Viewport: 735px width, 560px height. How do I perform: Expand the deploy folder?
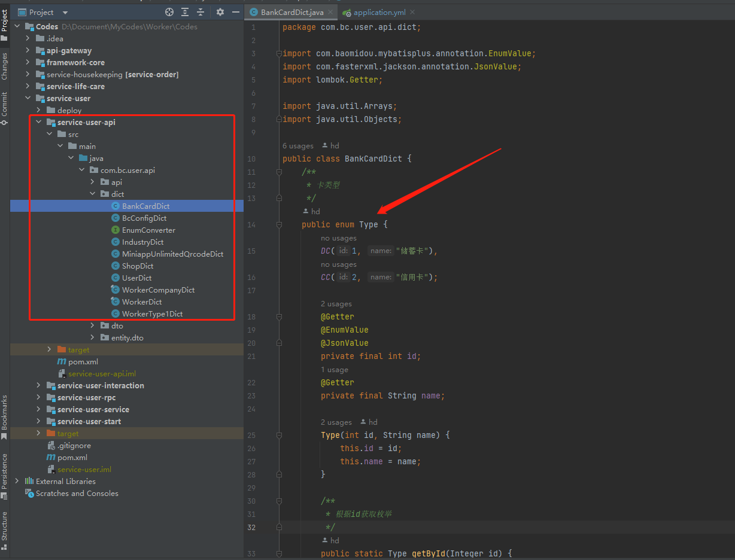click(x=38, y=110)
